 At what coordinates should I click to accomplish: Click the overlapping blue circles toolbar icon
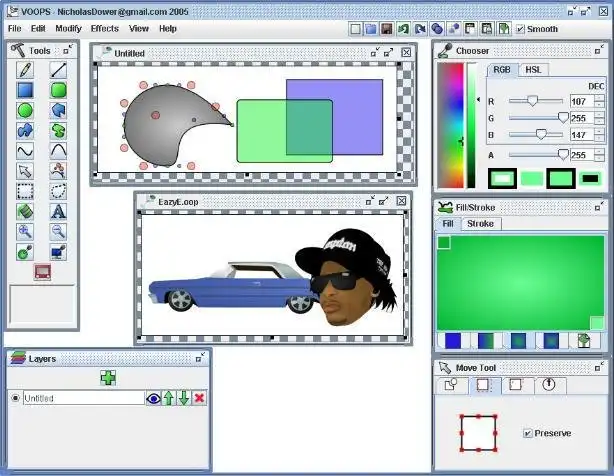pyautogui.click(x=437, y=29)
